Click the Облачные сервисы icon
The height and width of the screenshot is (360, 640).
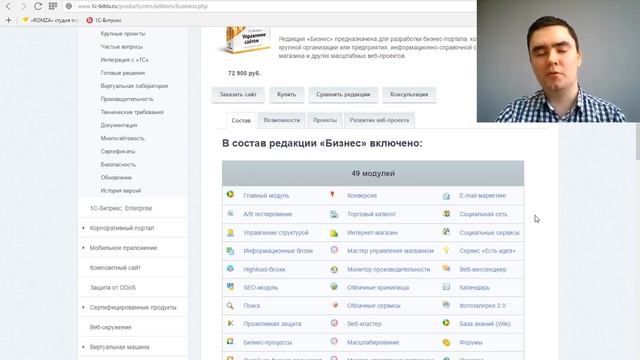tap(335, 305)
